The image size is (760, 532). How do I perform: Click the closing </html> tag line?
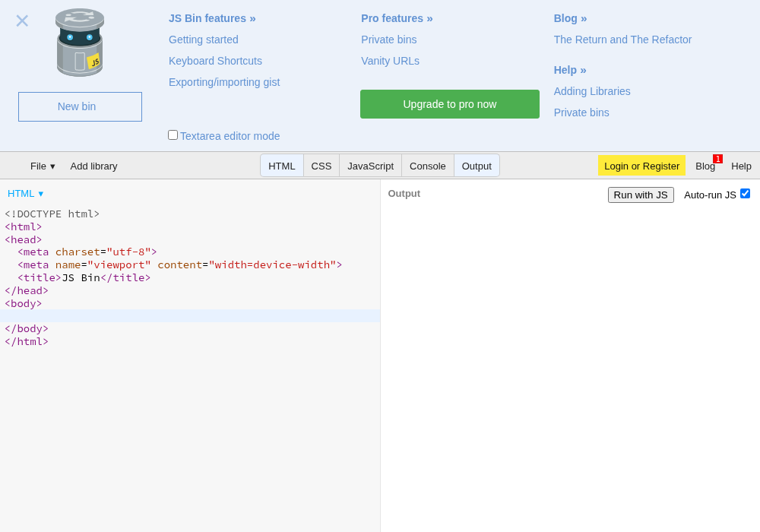pyautogui.click(x=27, y=341)
